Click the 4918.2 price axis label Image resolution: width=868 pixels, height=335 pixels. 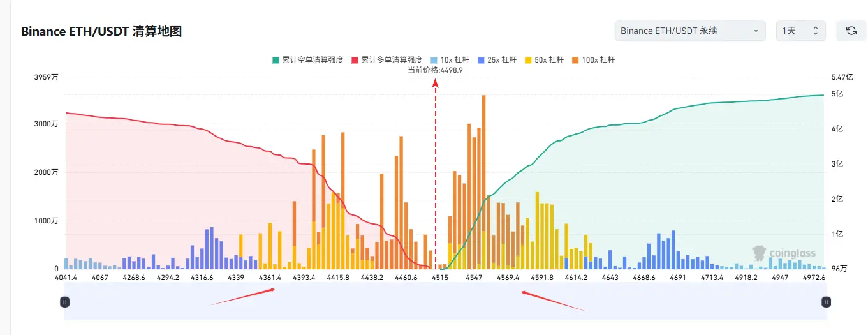(x=746, y=278)
